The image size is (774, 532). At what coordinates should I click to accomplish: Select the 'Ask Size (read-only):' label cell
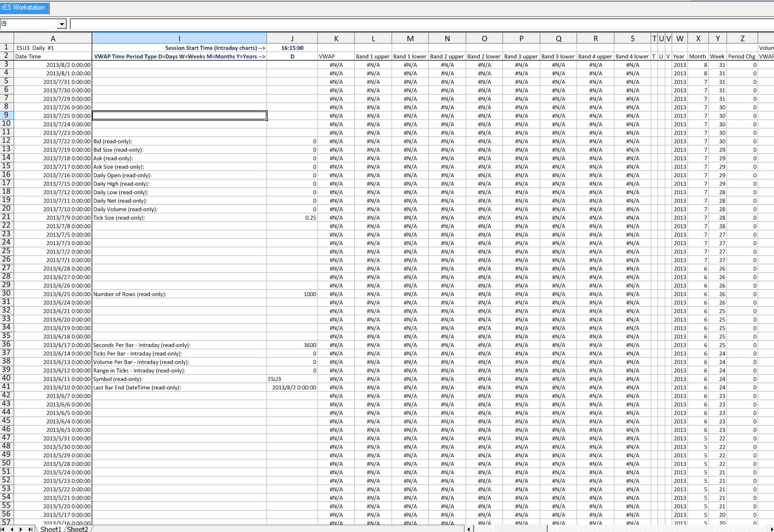(x=179, y=167)
